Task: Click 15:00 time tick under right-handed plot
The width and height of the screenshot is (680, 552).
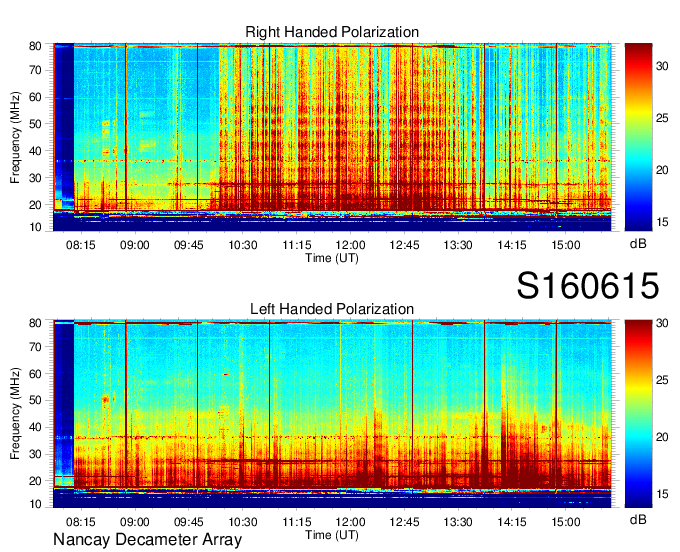Action: (x=566, y=245)
